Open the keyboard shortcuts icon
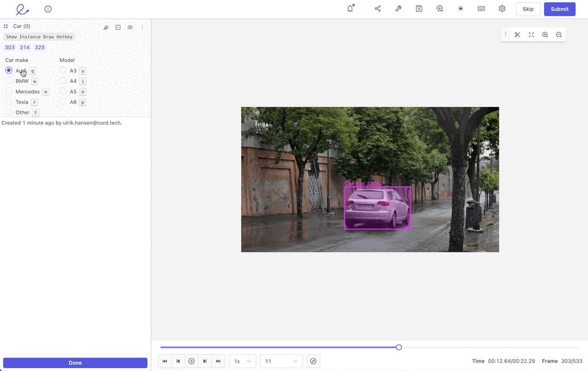 coord(481,9)
